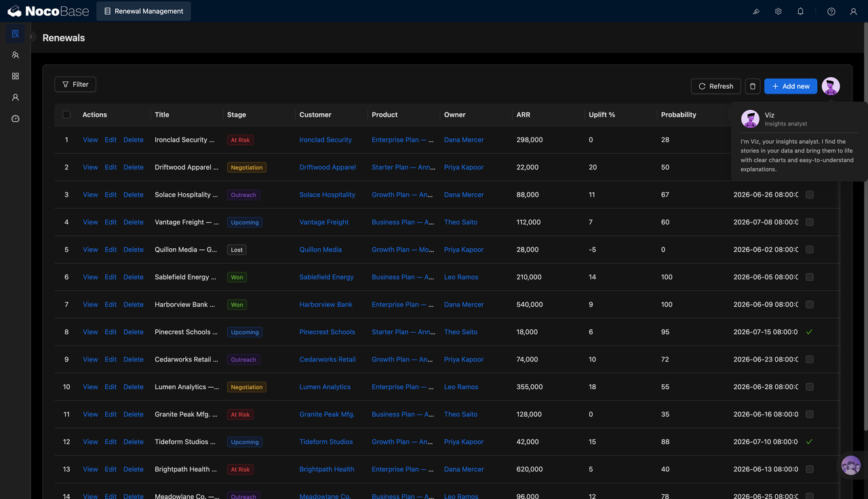Click the At Risk tag for Ironclad Security
The width and height of the screenshot is (868, 499).
coord(240,140)
